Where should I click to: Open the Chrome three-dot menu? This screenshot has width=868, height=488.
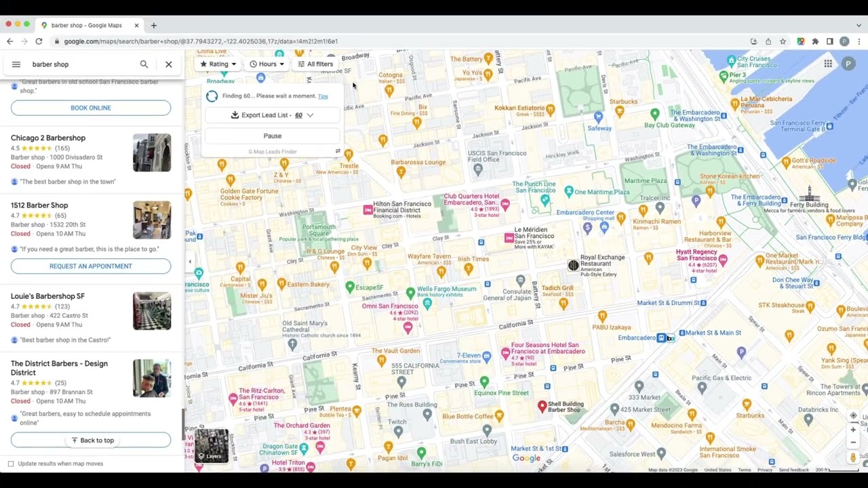(x=859, y=41)
